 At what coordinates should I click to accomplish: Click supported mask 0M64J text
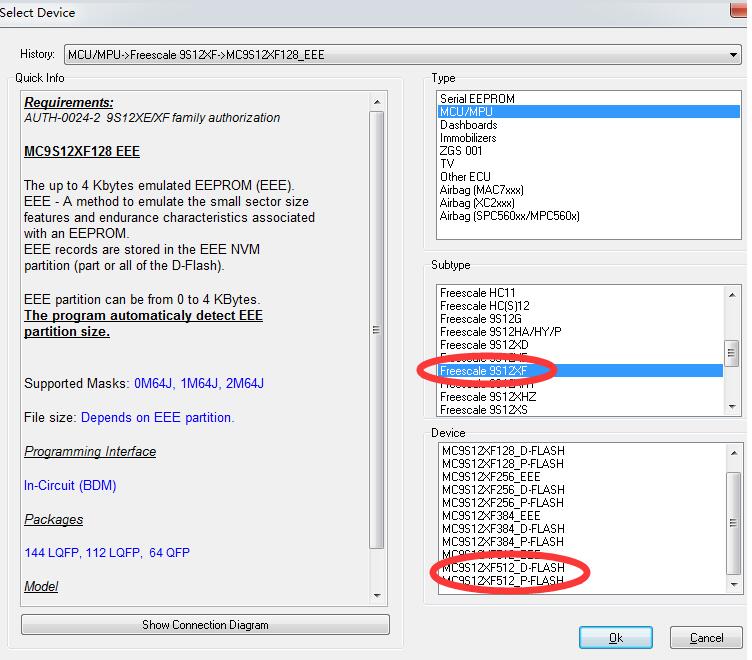click(153, 384)
